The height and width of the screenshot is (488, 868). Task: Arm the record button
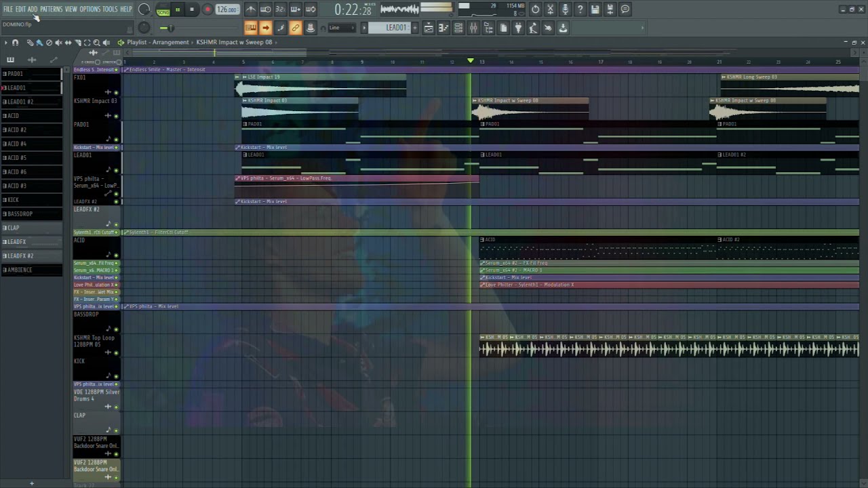tap(208, 10)
